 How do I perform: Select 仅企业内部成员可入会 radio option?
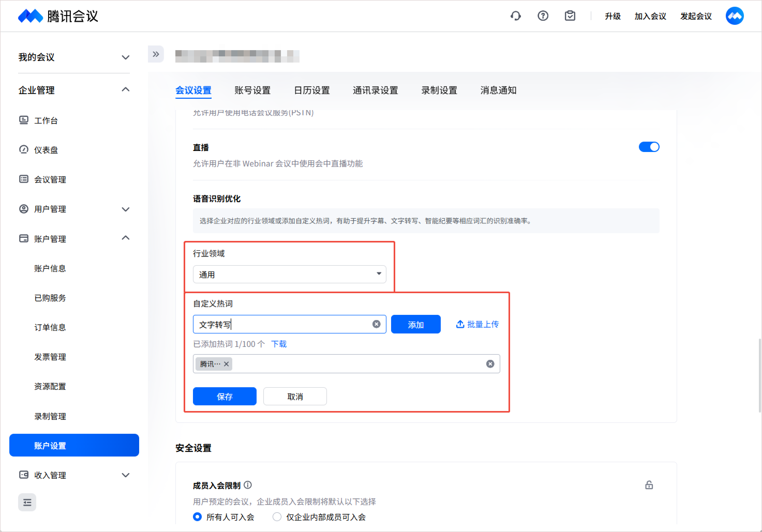277,517
